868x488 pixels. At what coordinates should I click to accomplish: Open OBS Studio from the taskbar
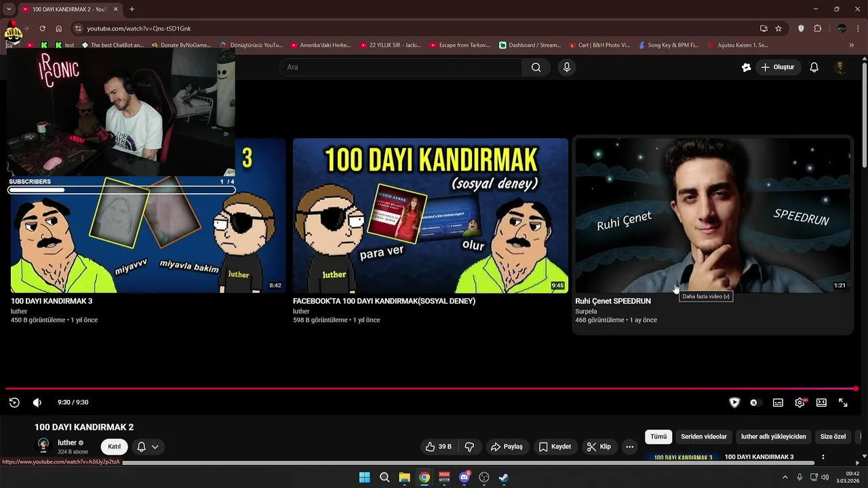[x=484, y=477]
